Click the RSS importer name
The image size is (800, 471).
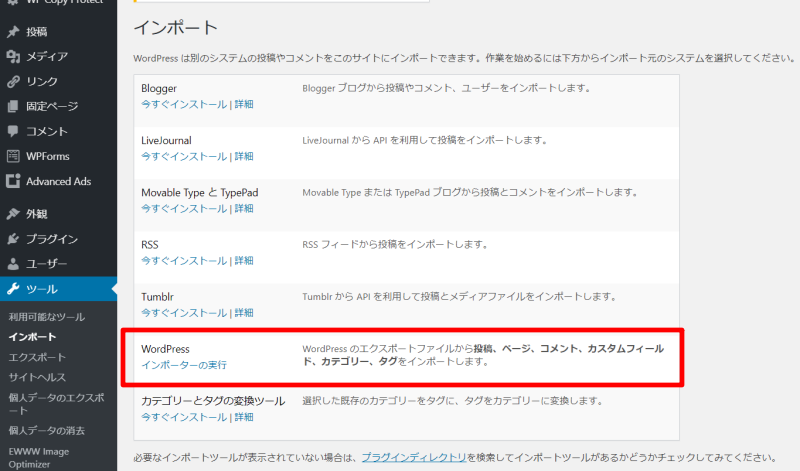click(149, 244)
